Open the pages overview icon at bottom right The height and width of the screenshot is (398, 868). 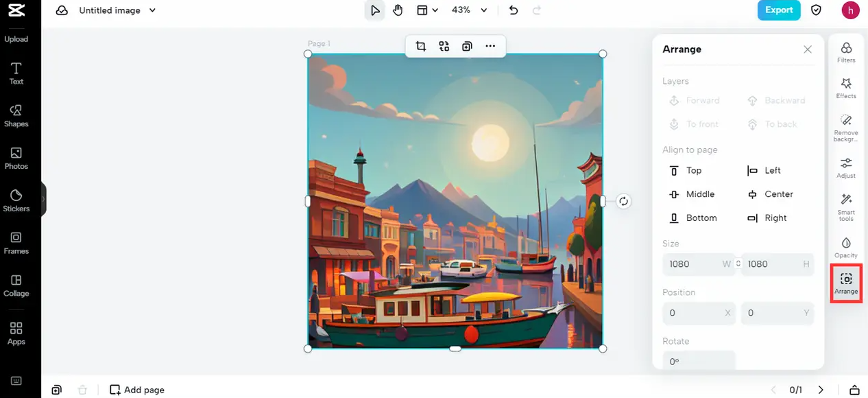tap(854, 390)
